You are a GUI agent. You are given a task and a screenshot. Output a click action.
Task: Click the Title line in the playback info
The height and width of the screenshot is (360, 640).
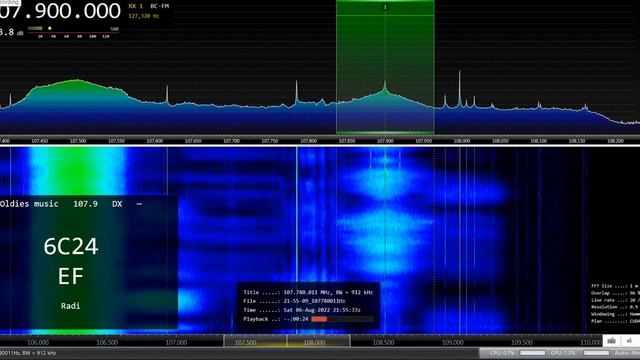point(308,292)
